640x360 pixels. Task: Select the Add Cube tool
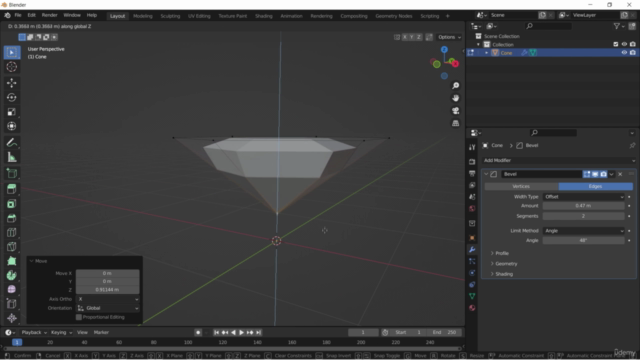[x=11, y=173]
